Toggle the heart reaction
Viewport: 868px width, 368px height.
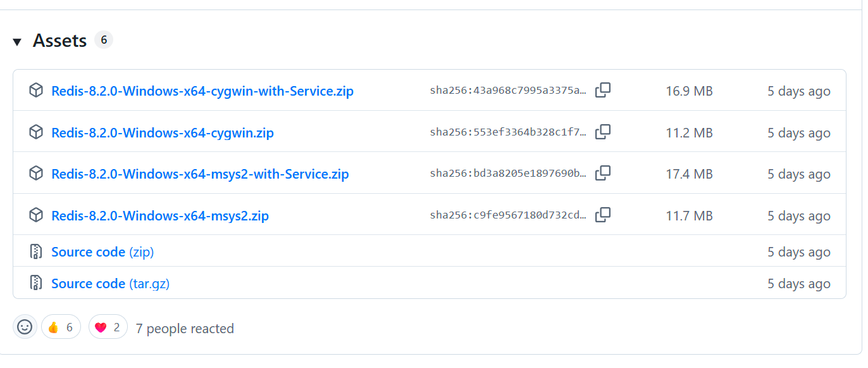point(108,327)
